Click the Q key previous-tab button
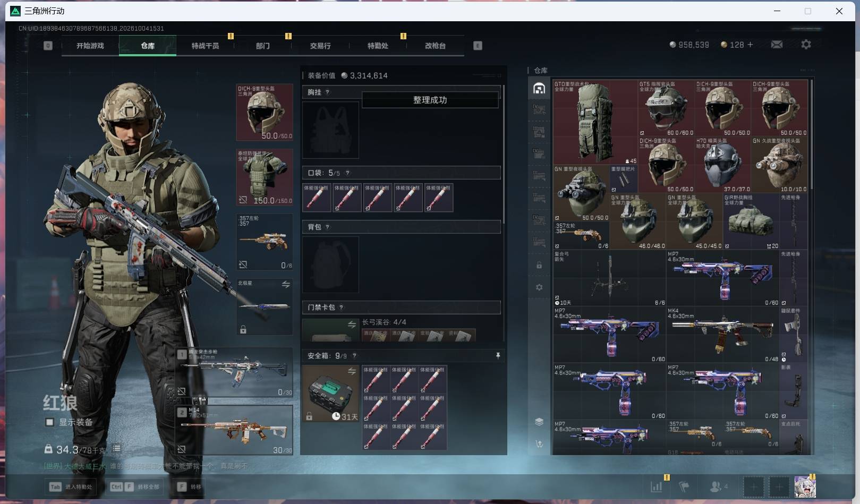Image resolution: width=860 pixels, height=504 pixels. (x=48, y=46)
